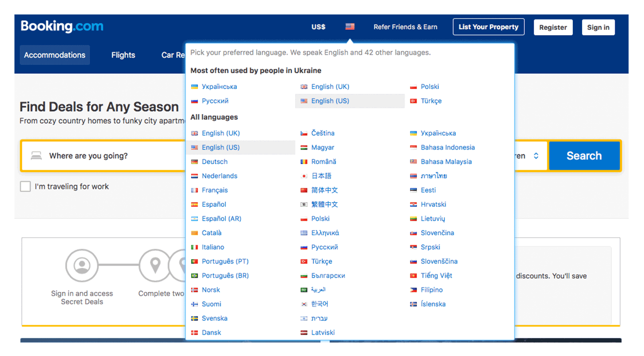Click the Sign in button

[598, 27]
